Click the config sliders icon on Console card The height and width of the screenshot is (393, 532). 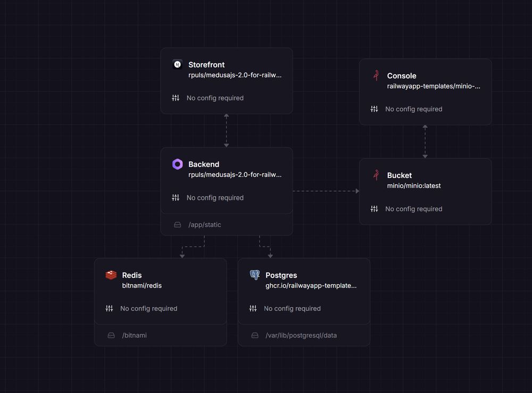click(374, 109)
